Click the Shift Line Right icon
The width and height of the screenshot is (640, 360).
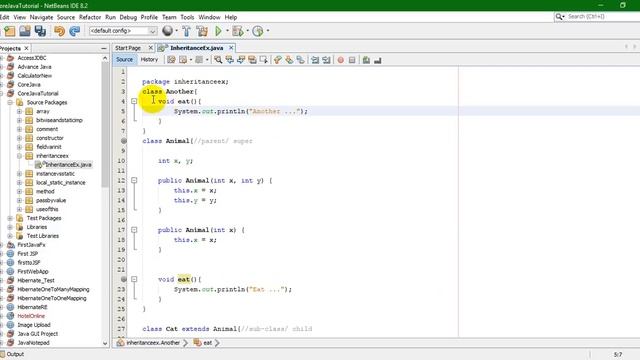click(327, 60)
